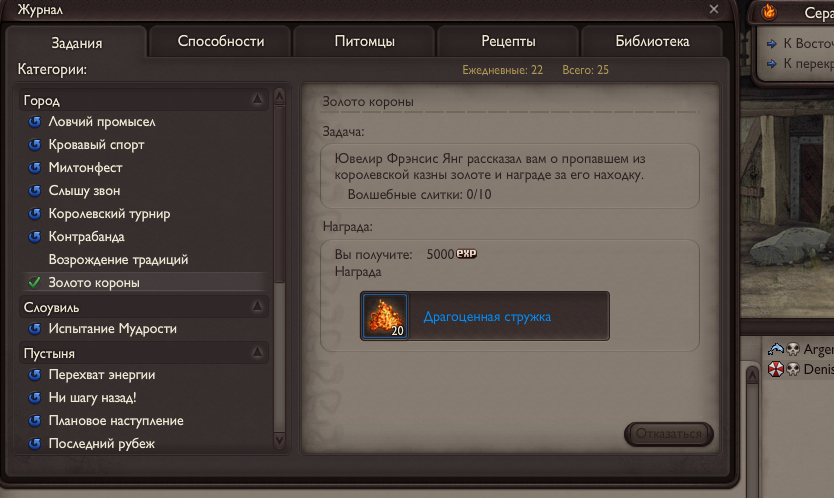Click the arrow icon beside К Восточ…
The width and height of the screenshot is (834, 498).
pyautogui.click(x=772, y=44)
